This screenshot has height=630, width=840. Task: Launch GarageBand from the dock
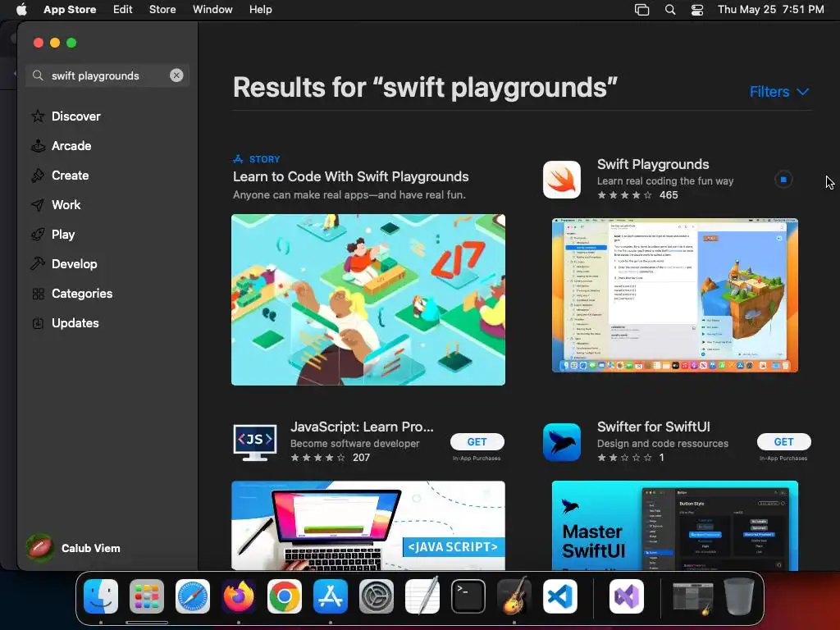(x=514, y=596)
